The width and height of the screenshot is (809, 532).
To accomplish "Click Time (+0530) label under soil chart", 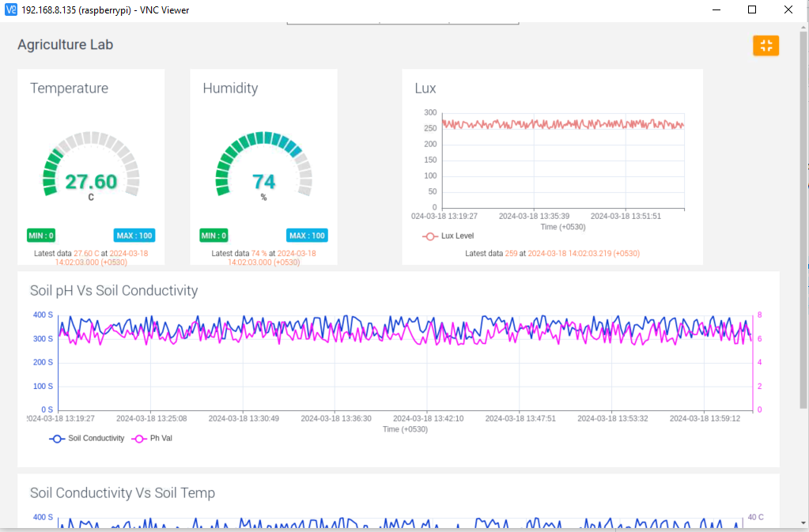I will click(405, 429).
